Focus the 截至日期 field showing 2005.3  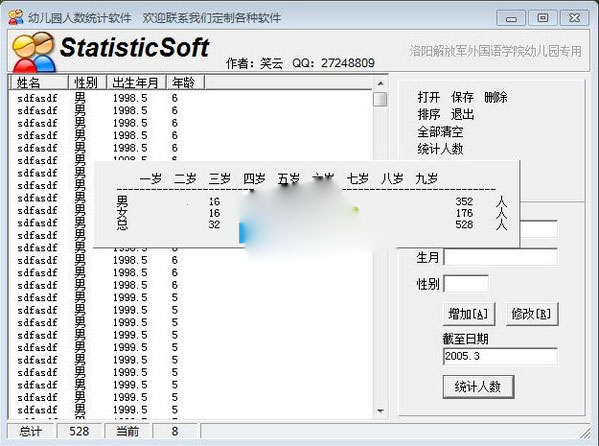point(500,356)
